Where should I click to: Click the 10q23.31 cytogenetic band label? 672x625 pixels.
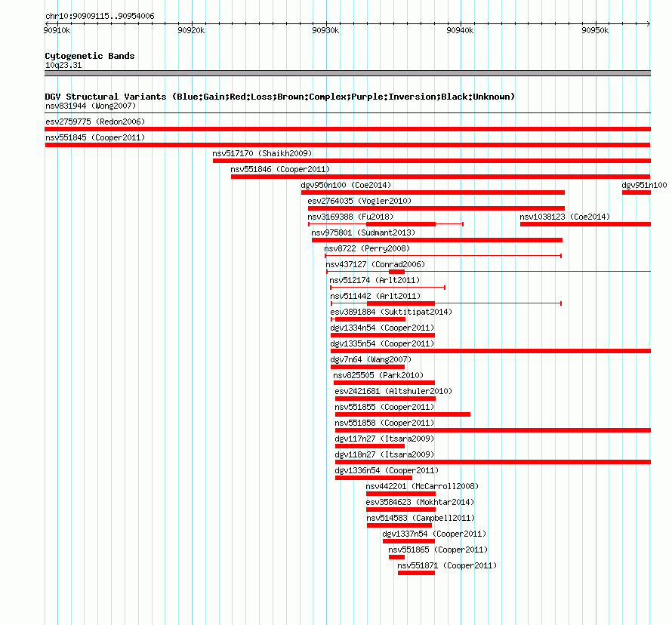(x=63, y=65)
